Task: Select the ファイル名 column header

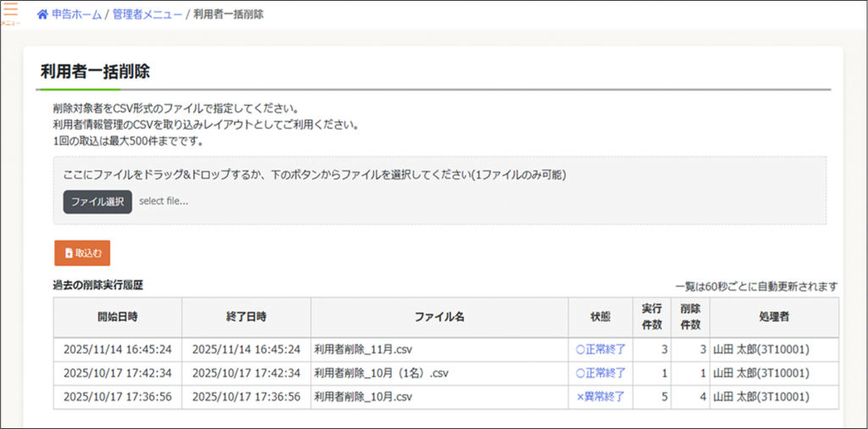Action: coord(439,316)
